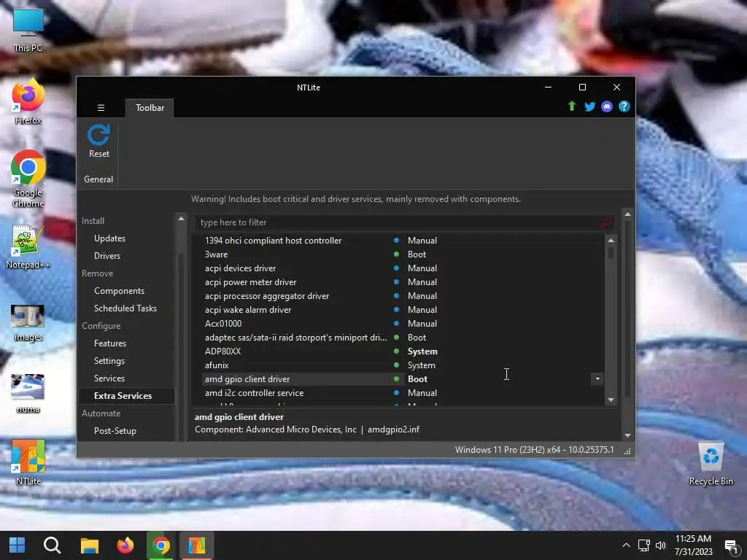Switch to Chrome in the taskbar
Screen dimensions: 747x560
[161, 545]
